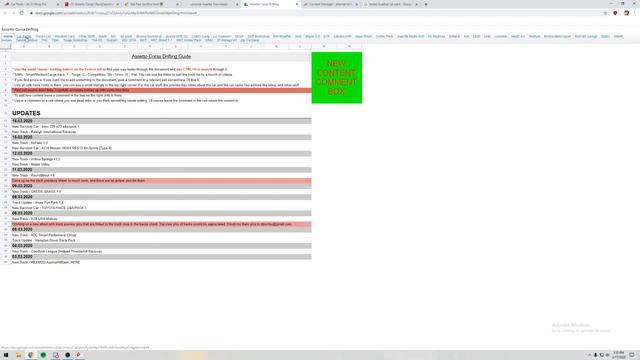
Task: Open the Chrome profile avatar
Action: (626, 13)
